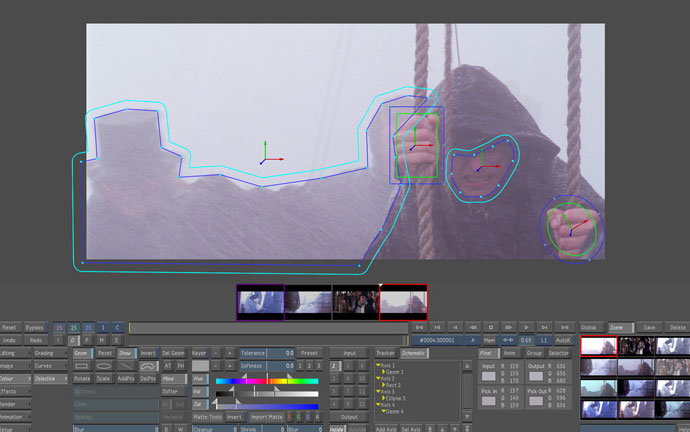This screenshot has width=690, height=432.
Task: Expand the Rect 2 node
Action: (383, 385)
